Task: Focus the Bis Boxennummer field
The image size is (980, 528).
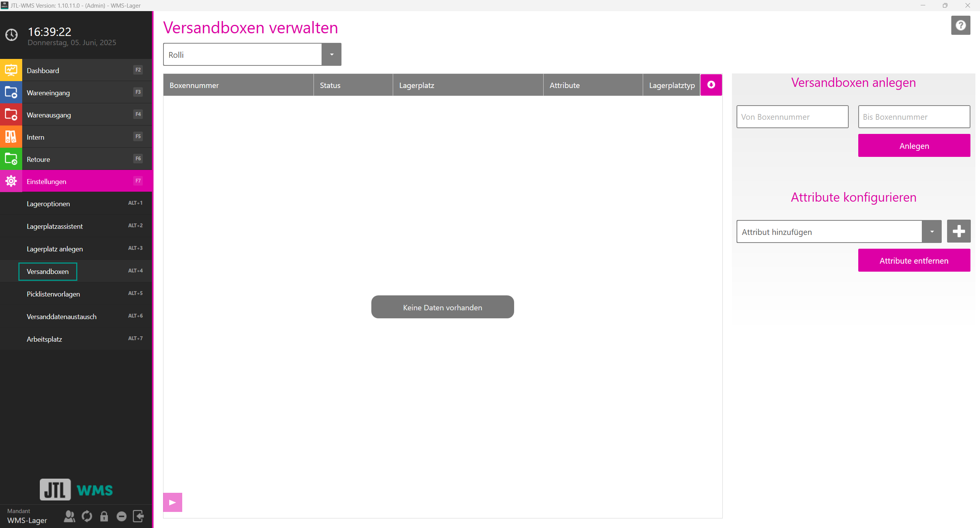Action: point(914,117)
